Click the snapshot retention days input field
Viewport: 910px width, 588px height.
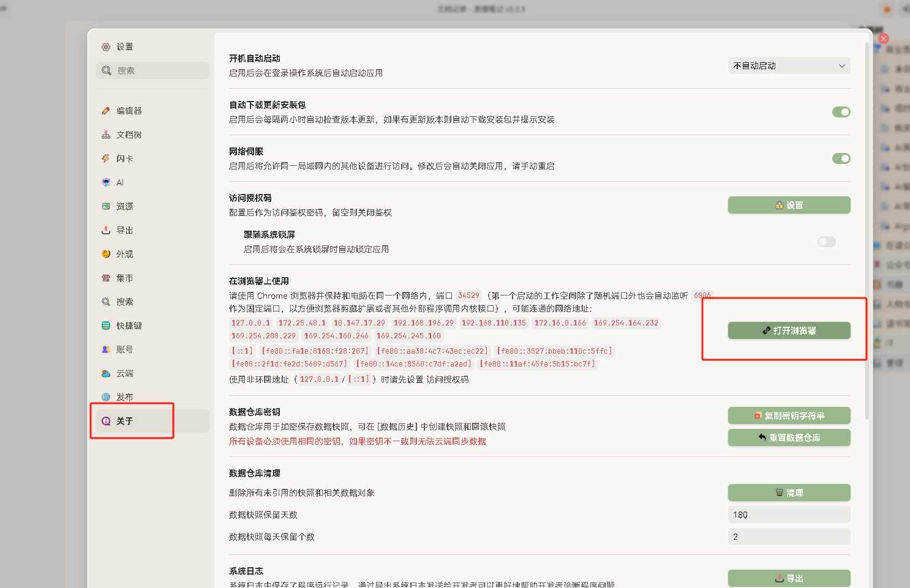(789, 515)
